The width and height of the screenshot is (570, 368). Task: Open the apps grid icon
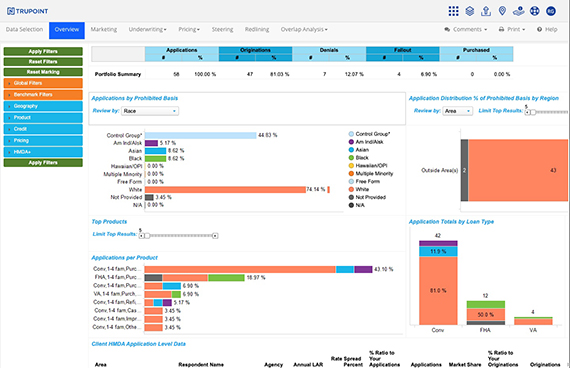tap(453, 11)
